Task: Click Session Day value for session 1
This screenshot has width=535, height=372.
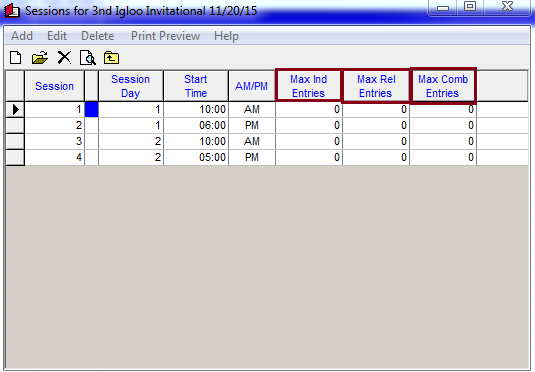Action: coord(131,110)
